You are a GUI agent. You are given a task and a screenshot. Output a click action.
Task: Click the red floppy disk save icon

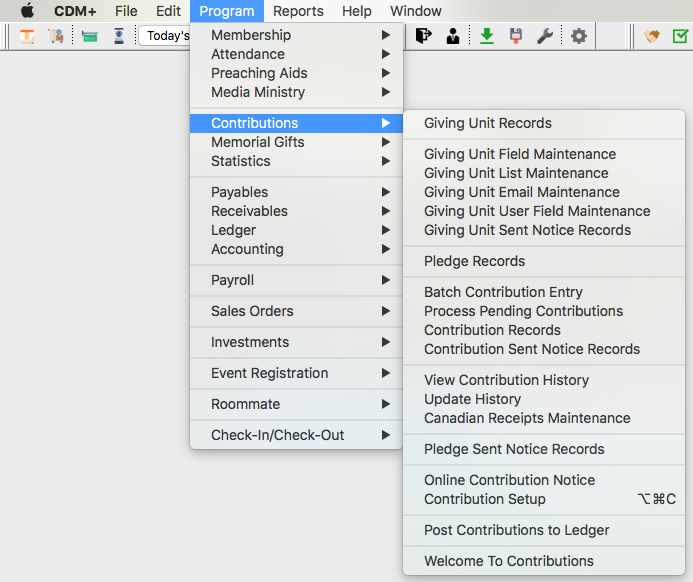point(516,36)
